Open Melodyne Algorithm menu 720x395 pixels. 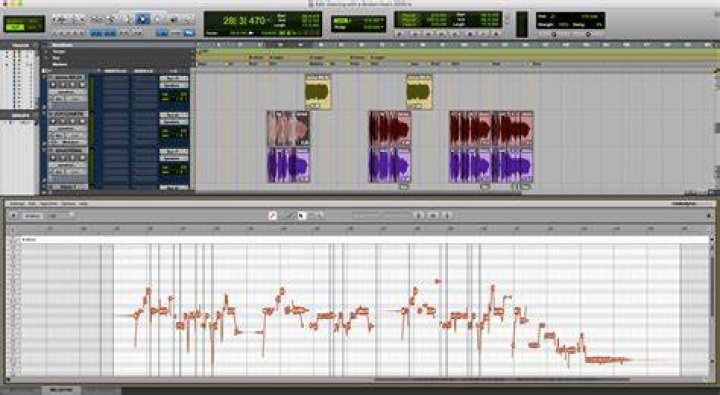(49, 203)
